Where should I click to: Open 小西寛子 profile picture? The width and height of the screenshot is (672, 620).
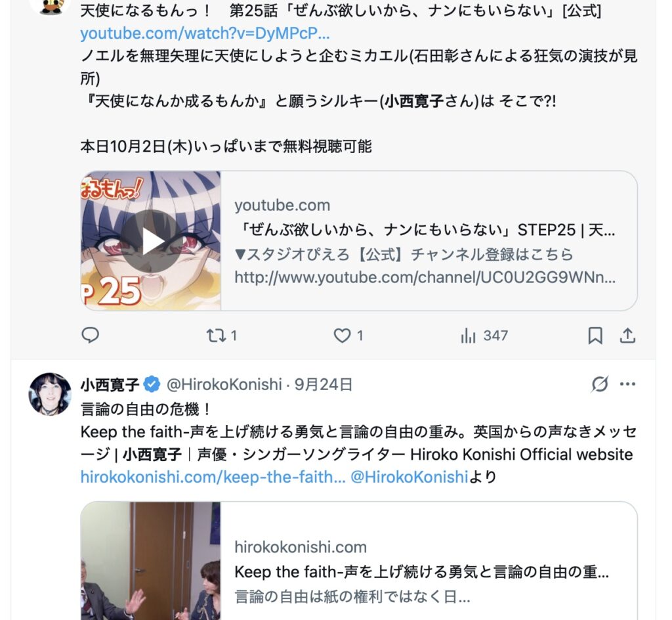tap(50, 394)
